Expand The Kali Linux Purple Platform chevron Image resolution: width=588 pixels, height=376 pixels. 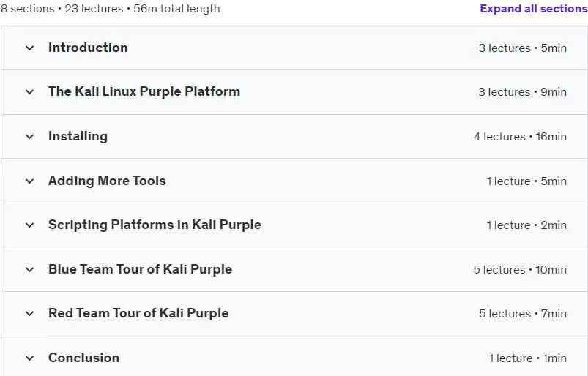(29, 91)
